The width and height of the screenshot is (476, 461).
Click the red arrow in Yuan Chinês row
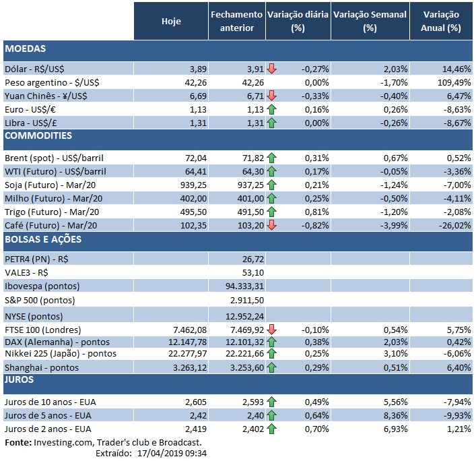(x=271, y=95)
